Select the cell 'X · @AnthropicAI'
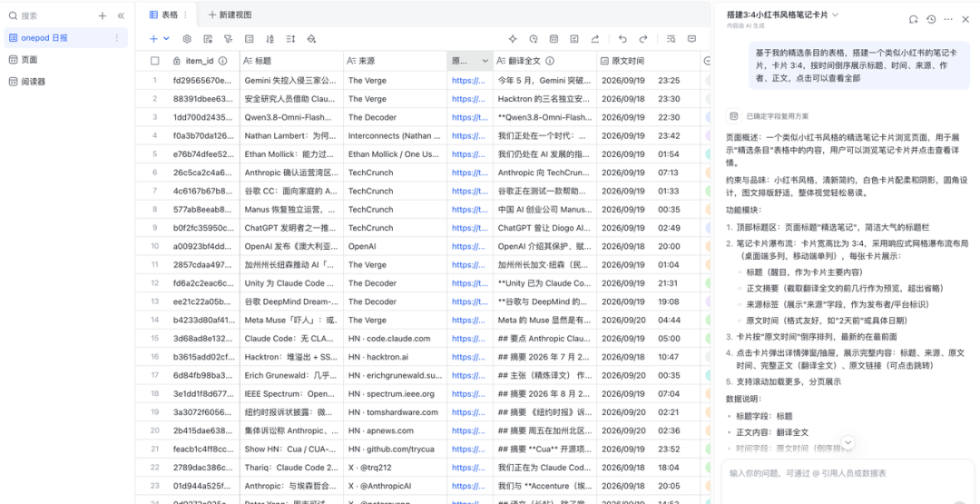 [395, 486]
